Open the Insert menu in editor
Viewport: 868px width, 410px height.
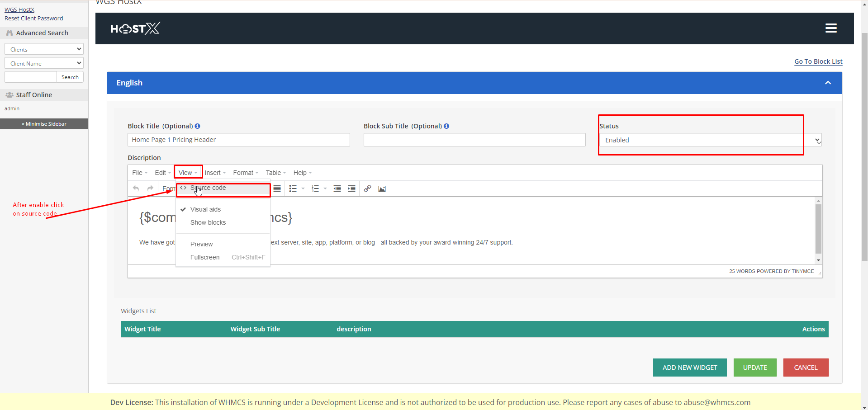click(215, 173)
